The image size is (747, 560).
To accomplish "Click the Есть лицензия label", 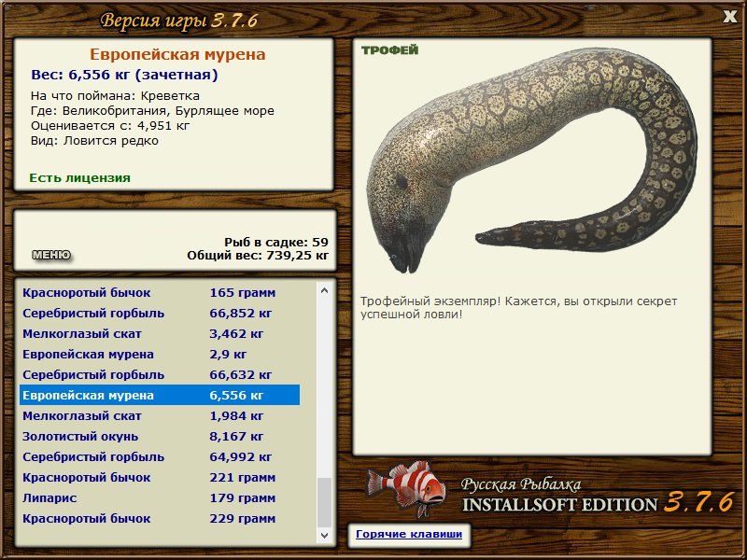I will 79,177.
